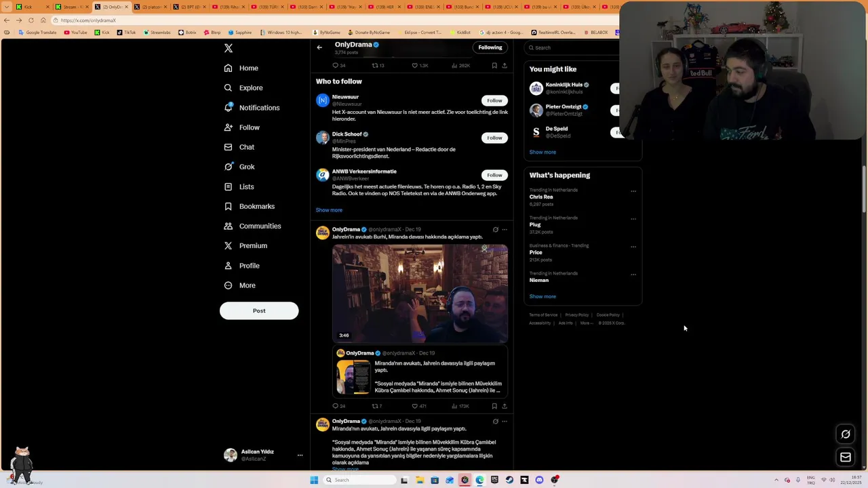868x488 pixels.
Task: Click the Grok icon on the Miranda'nın avukatı post
Action: 496,422
